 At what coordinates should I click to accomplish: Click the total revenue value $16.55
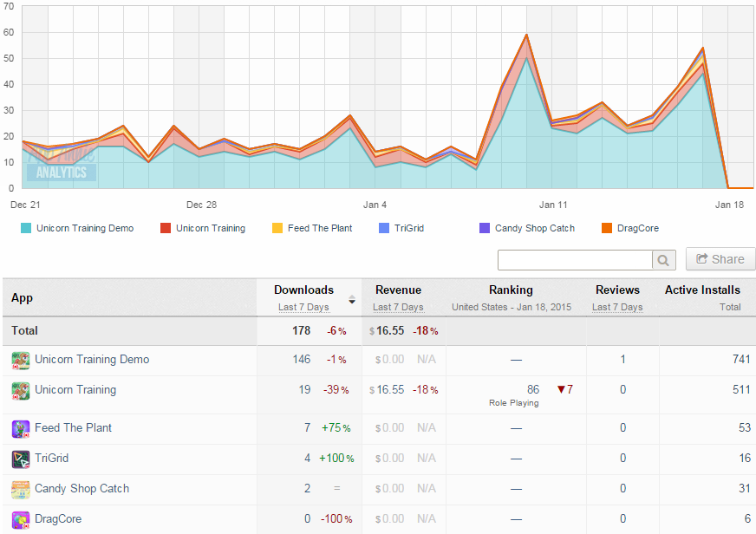point(387,330)
